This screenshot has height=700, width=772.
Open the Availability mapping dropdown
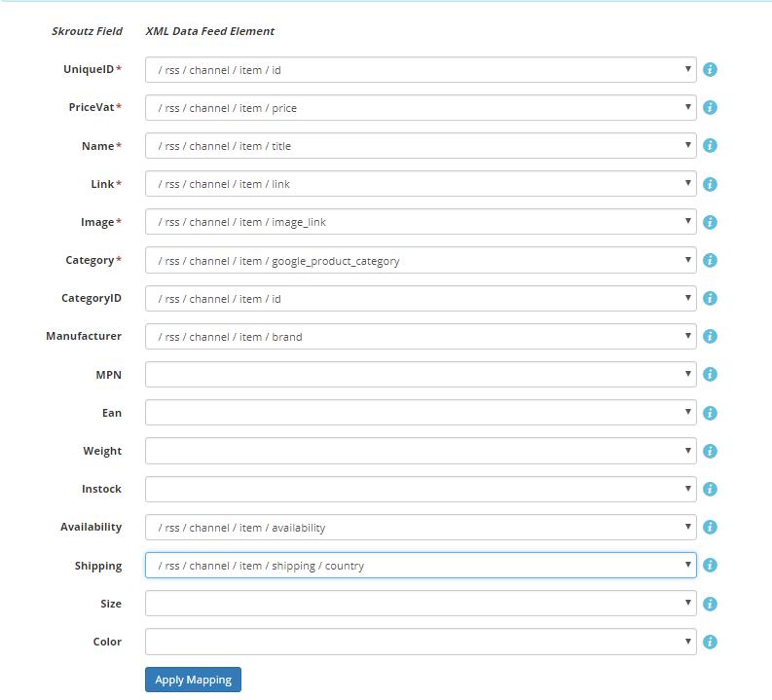pos(421,528)
